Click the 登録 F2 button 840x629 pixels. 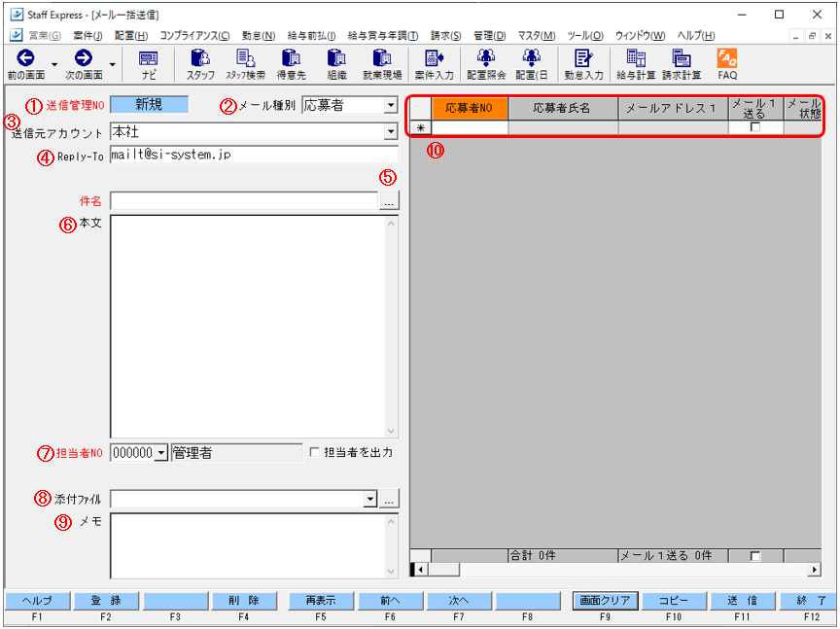[106, 601]
